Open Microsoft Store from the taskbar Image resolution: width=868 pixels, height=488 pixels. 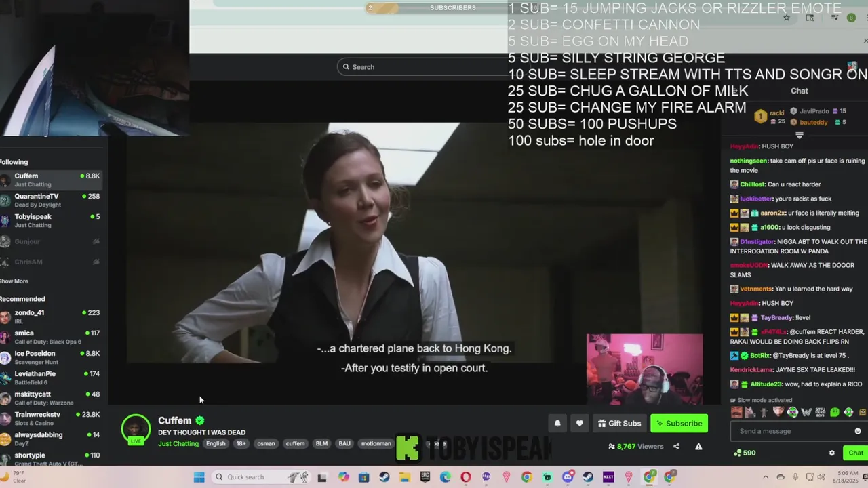363,477
